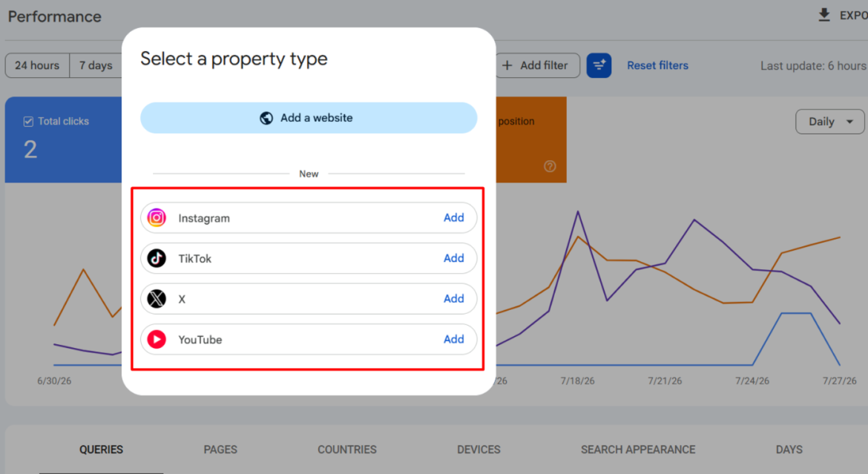The width and height of the screenshot is (868, 474).
Task: Click the X logo icon
Action: pos(157,298)
